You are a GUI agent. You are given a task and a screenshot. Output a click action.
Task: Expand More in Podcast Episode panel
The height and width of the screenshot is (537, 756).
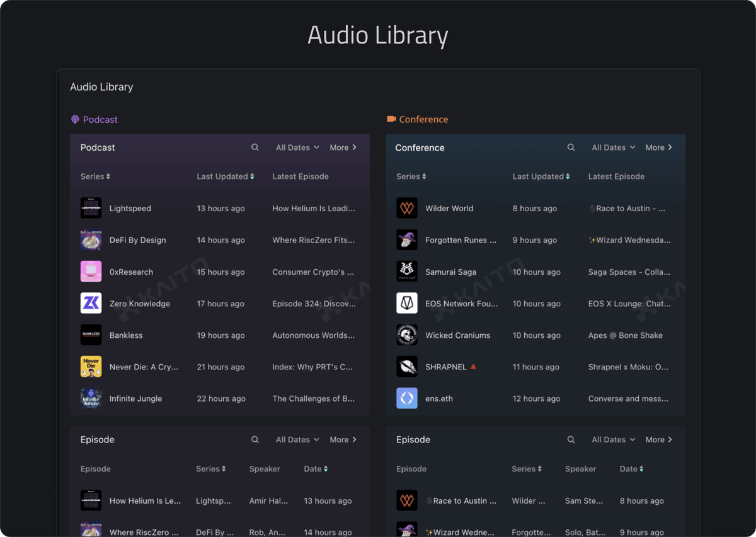tap(343, 439)
